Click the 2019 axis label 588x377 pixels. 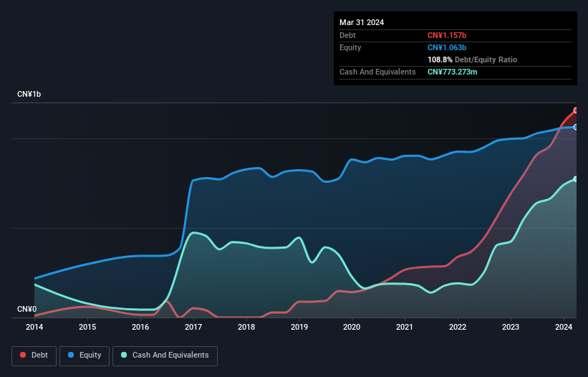299,327
